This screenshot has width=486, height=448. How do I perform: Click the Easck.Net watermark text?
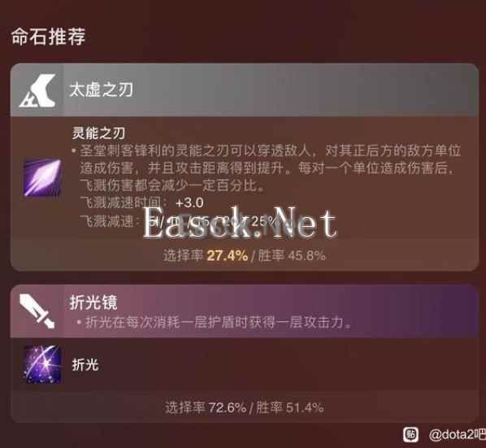pyautogui.click(x=240, y=224)
